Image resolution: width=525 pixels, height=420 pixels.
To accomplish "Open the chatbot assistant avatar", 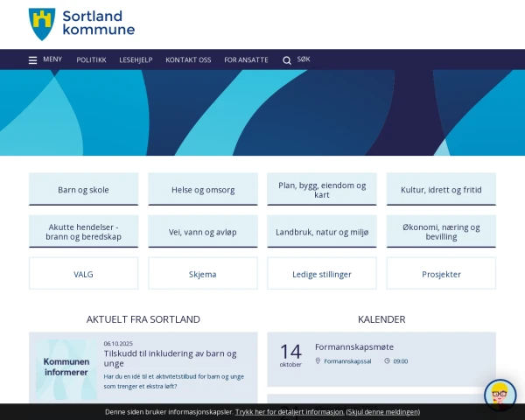I will click(500, 395).
